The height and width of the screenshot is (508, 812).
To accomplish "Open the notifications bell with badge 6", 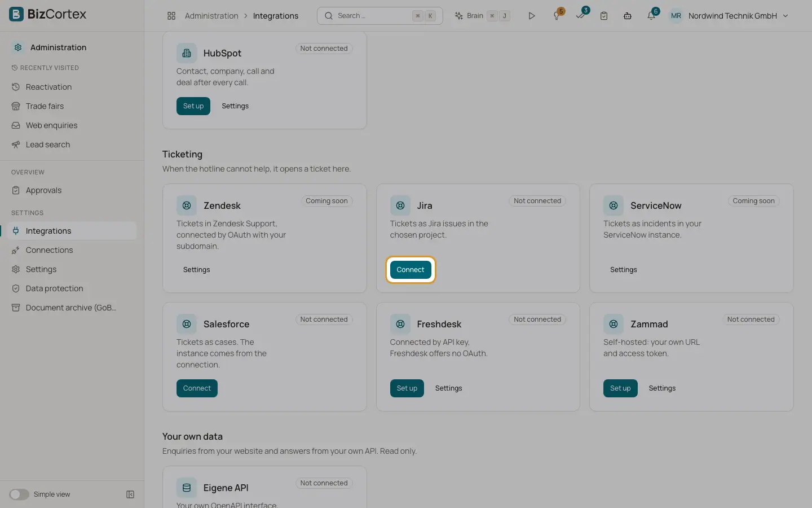I will click(x=652, y=15).
